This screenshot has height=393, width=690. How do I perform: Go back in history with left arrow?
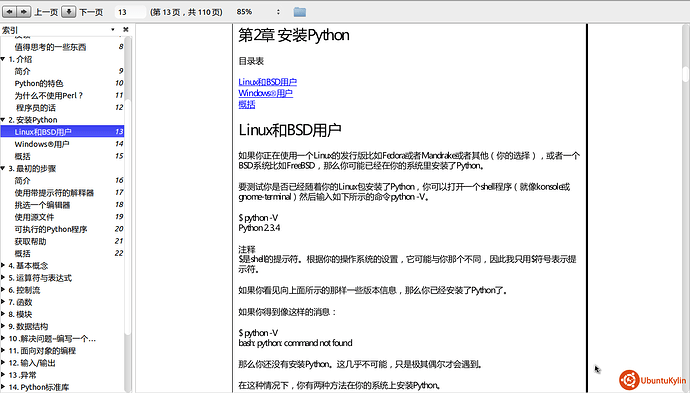point(9,11)
